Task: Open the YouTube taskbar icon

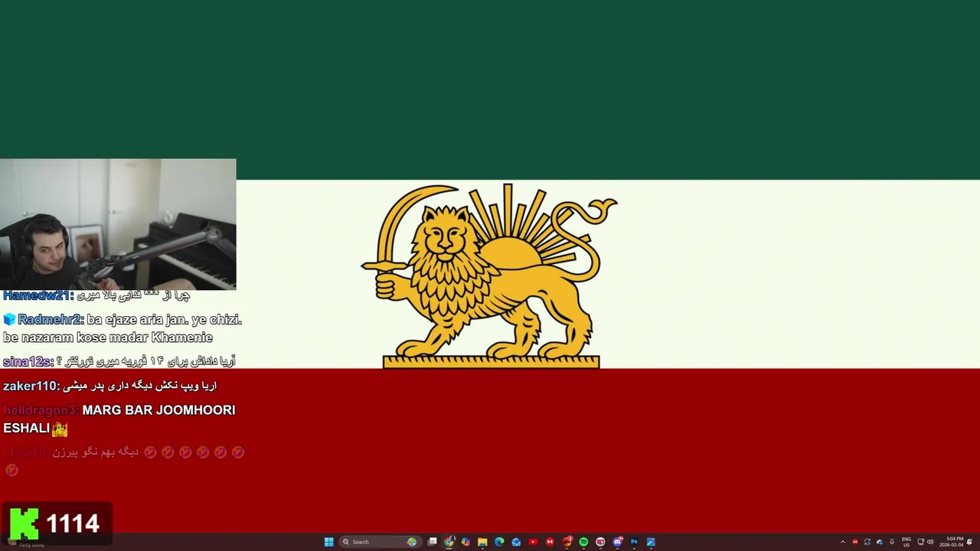Action: [x=533, y=542]
